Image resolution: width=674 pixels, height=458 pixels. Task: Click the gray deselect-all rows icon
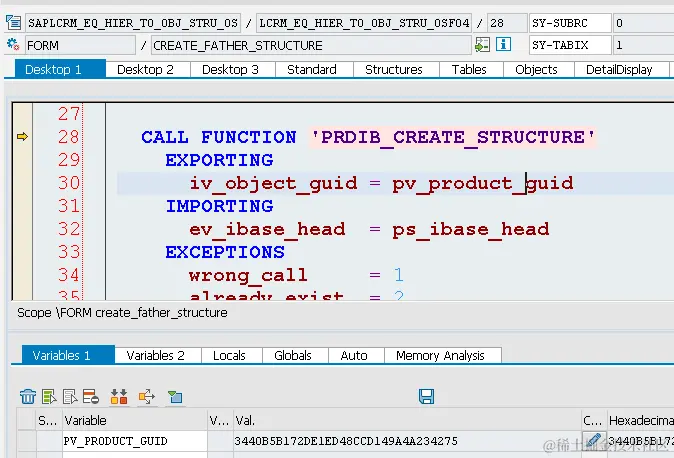pyautogui.click(x=70, y=396)
